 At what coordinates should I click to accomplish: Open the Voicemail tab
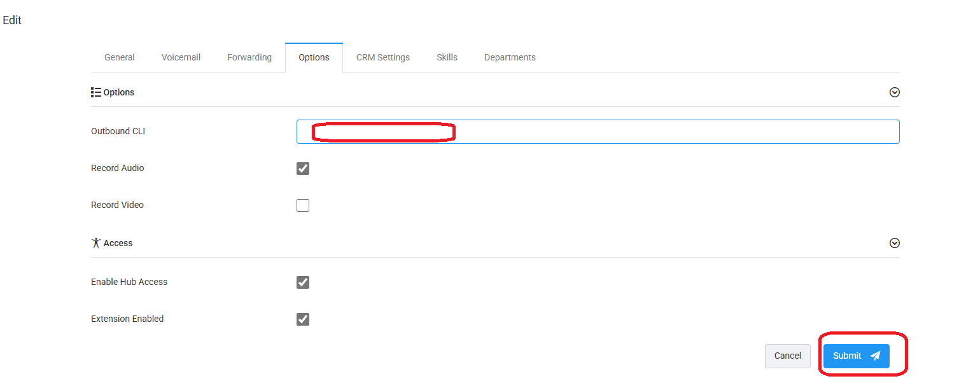[181, 57]
